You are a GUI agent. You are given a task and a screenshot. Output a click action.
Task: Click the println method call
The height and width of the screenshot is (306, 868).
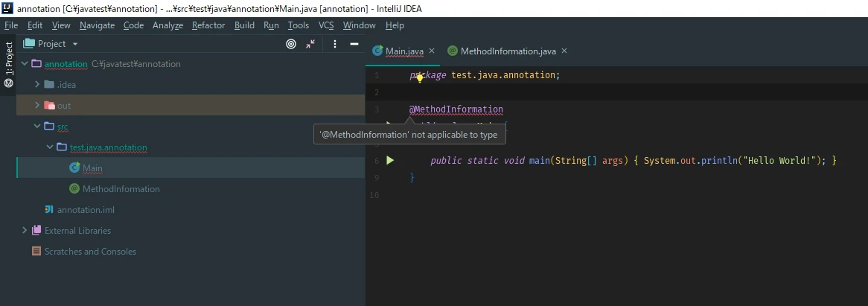coord(719,161)
